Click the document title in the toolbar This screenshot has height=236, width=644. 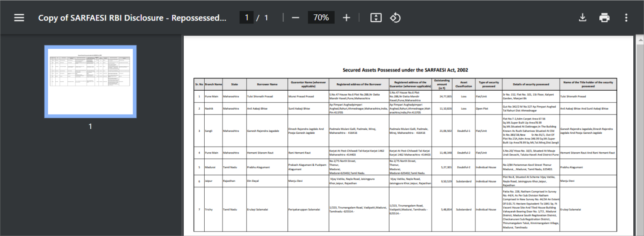132,18
